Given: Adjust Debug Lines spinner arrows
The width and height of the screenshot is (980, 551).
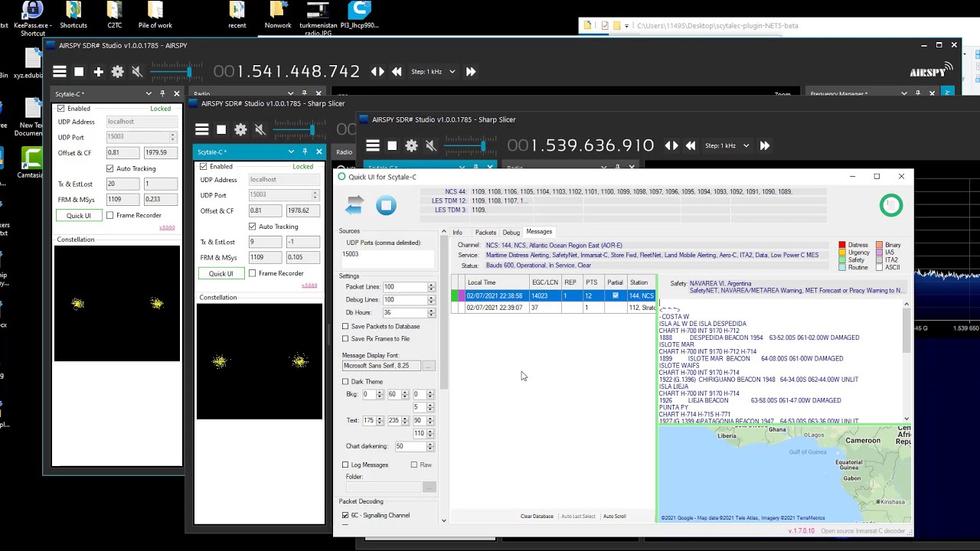Looking at the screenshot, I should pos(431,299).
